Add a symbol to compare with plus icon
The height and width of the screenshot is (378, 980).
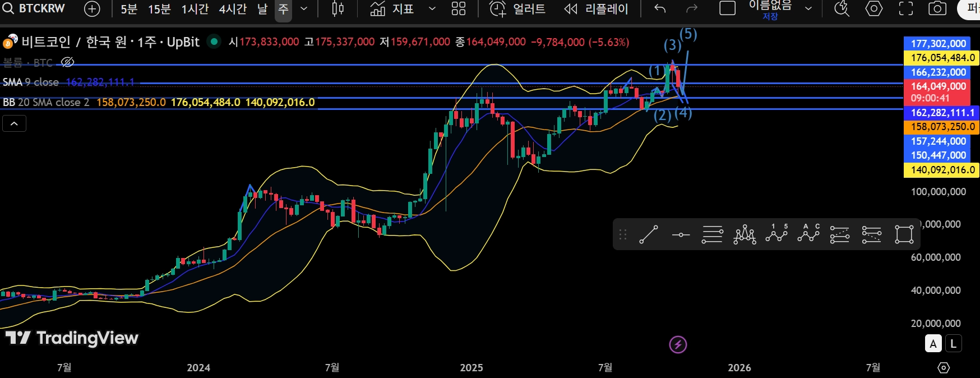coord(92,9)
